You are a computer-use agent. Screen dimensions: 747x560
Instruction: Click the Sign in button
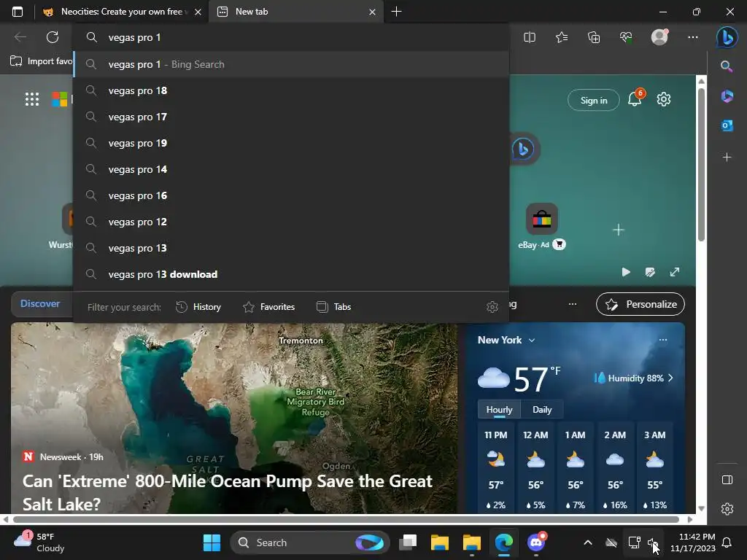point(594,100)
